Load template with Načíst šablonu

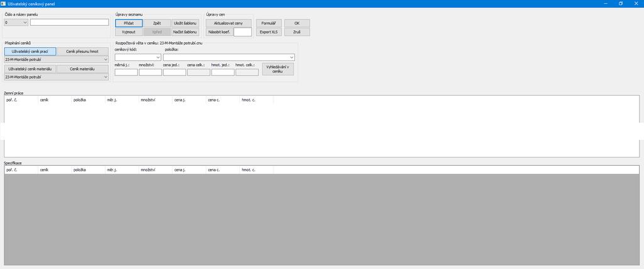pos(186,31)
